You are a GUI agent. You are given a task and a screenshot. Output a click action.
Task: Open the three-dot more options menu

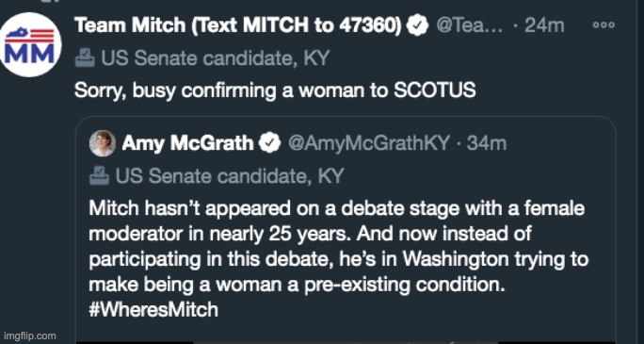pos(604,25)
